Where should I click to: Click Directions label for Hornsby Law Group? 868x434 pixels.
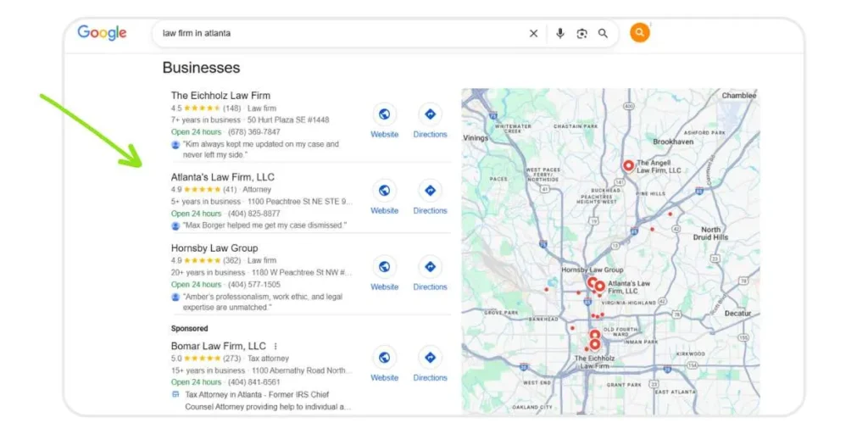(430, 287)
